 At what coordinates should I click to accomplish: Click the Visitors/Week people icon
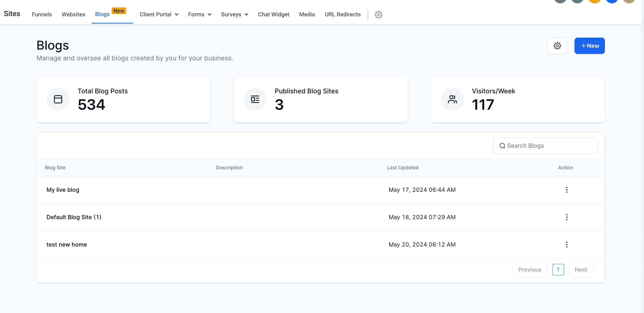452,99
